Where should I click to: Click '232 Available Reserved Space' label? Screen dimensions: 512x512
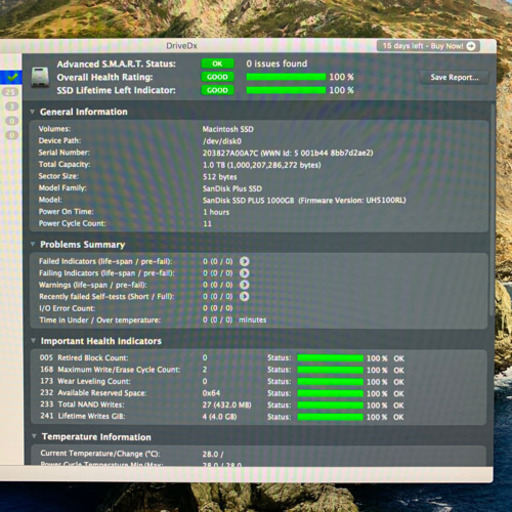pos(93,393)
